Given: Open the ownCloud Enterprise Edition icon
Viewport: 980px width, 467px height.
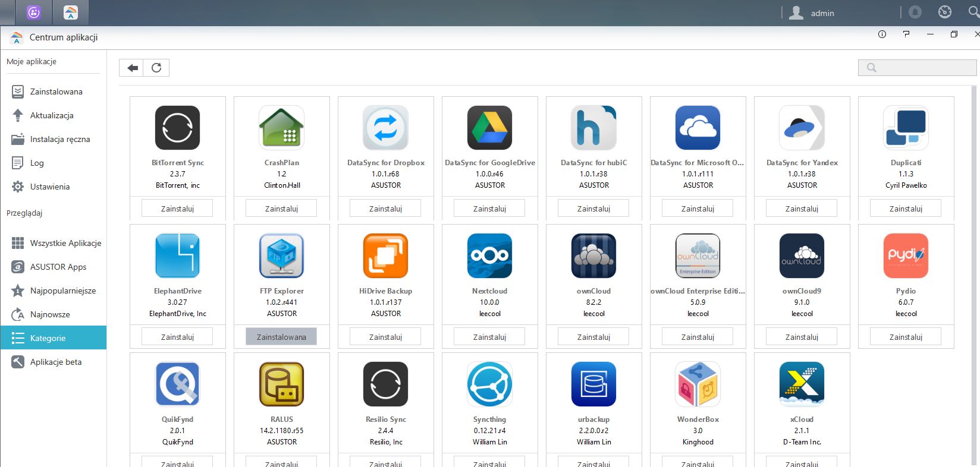Looking at the screenshot, I should tap(698, 256).
